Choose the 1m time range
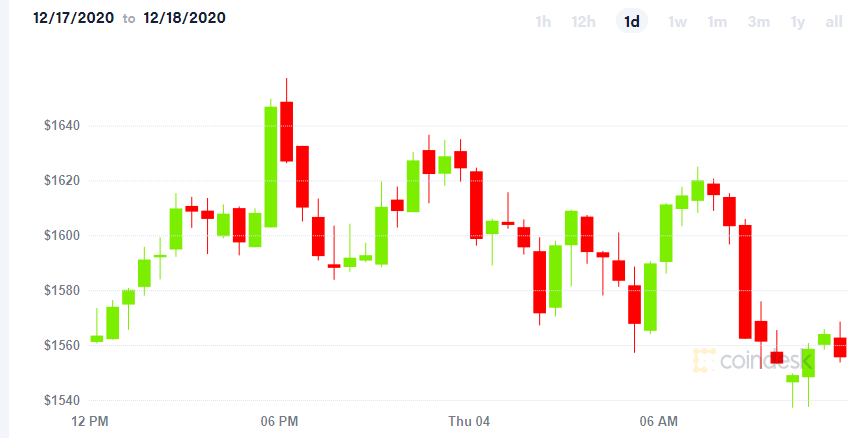Screen dimensions: 865x438 click(x=717, y=22)
